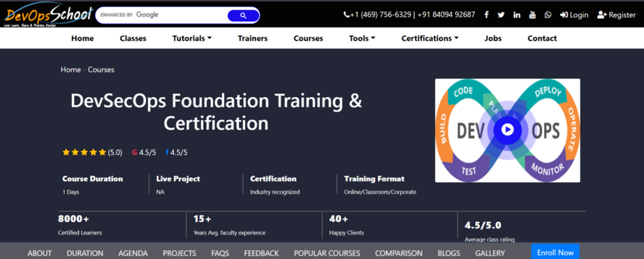Open Contact in the navigation bar
Screen dimensions: 644x259
[x=542, y=38]
